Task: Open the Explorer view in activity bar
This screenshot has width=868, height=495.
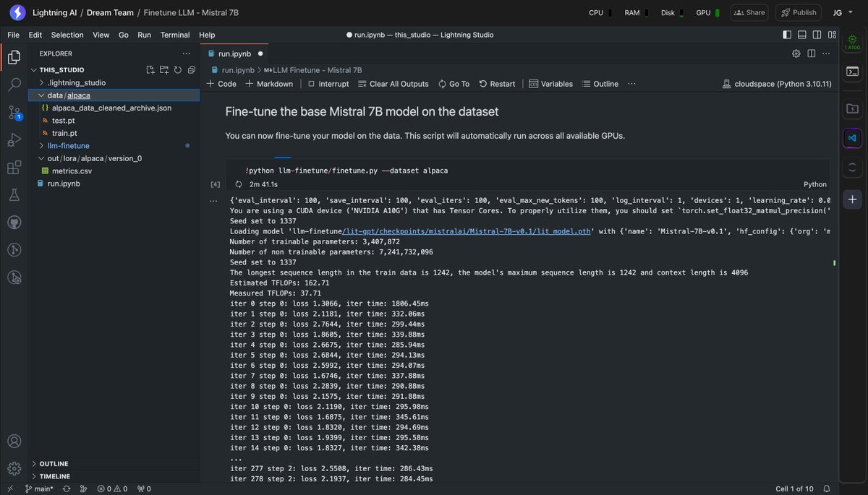Action: pyautogui.click(x=14, y=57)
